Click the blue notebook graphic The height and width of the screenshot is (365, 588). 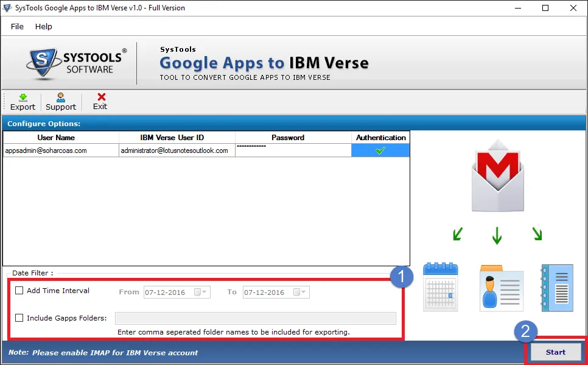[557, 288]
